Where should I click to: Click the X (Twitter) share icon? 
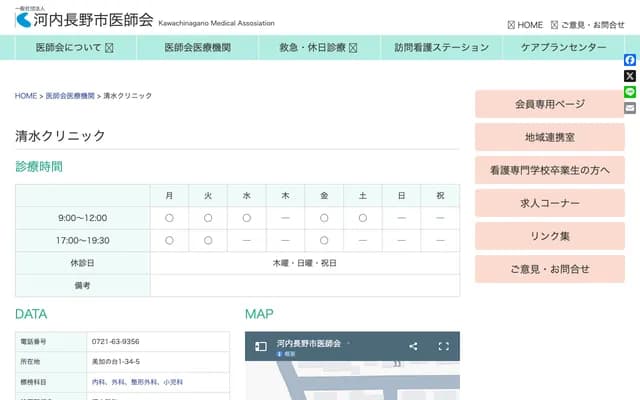point(630,76)
